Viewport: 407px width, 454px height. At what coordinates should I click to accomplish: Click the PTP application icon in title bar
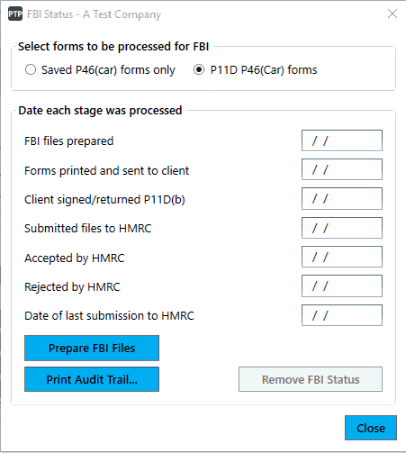pyautogui.click(x=15, y=14)
